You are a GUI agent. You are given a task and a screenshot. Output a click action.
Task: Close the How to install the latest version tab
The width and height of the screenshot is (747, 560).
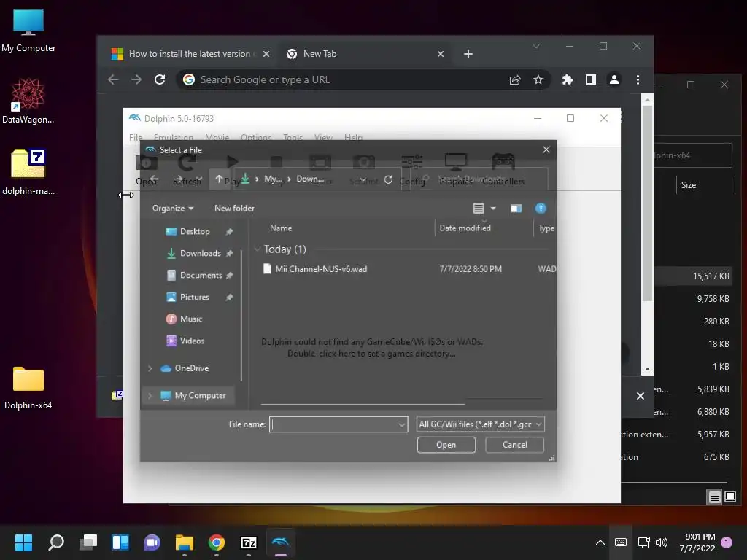(x=266, y=54)
